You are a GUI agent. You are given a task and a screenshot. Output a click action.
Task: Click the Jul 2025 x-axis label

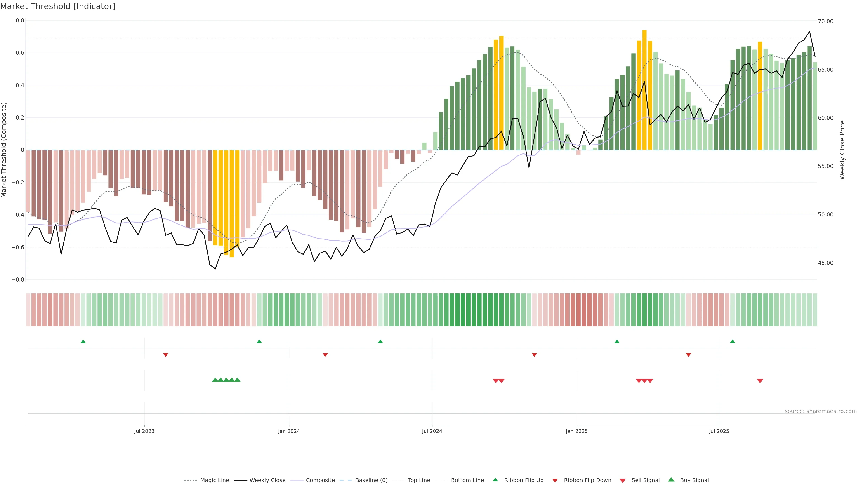pos(719,431)
